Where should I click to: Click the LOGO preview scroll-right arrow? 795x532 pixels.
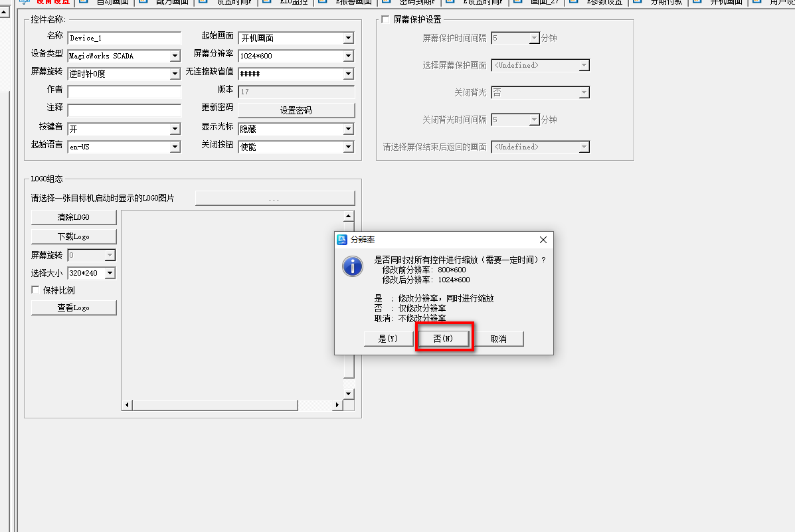coord(337,404)
